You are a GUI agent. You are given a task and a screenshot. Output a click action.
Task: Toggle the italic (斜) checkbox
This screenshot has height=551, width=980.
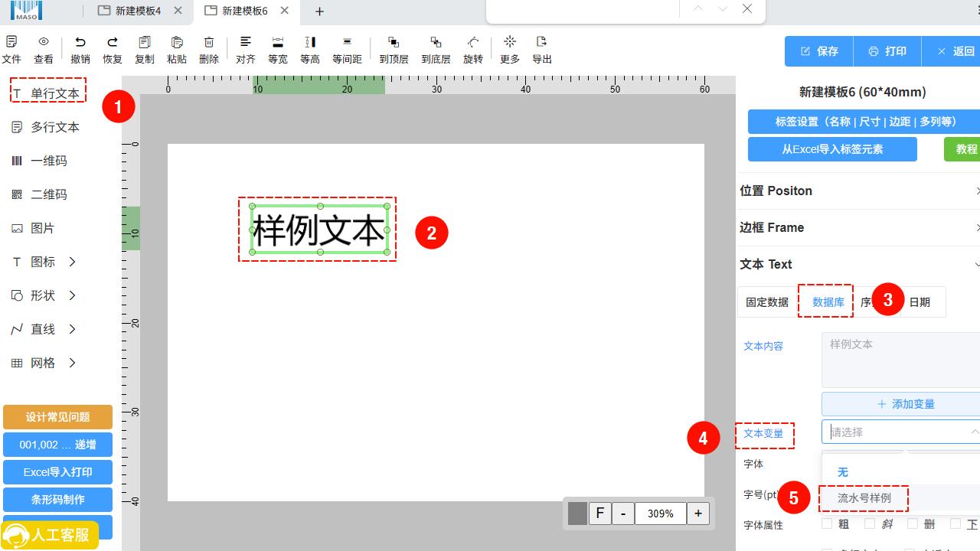tap(870, 524)
